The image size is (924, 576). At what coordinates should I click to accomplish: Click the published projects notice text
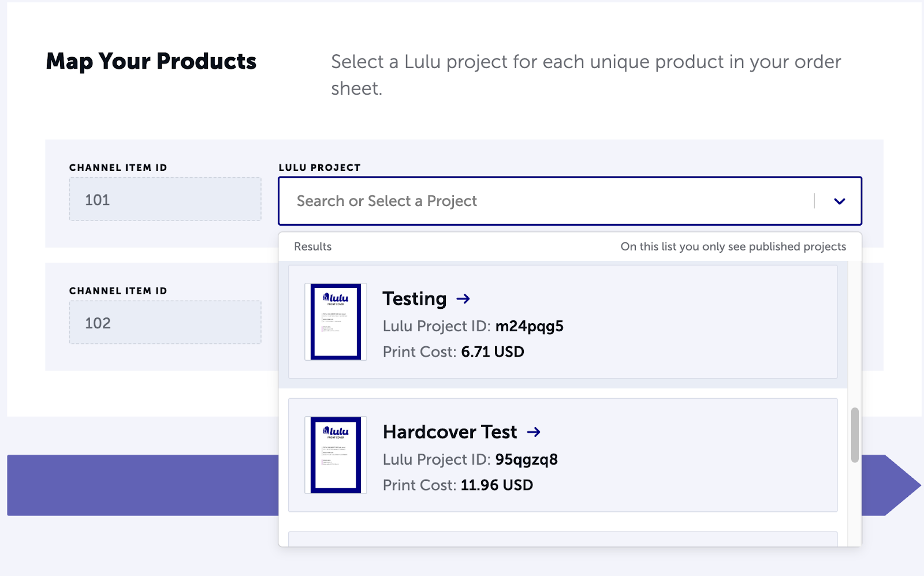click(x=732, y=246)
